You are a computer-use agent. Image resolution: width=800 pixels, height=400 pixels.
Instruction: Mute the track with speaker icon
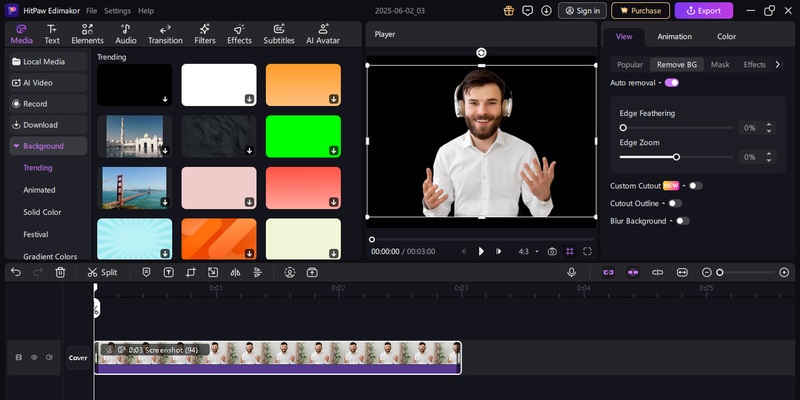coord(49,358)
